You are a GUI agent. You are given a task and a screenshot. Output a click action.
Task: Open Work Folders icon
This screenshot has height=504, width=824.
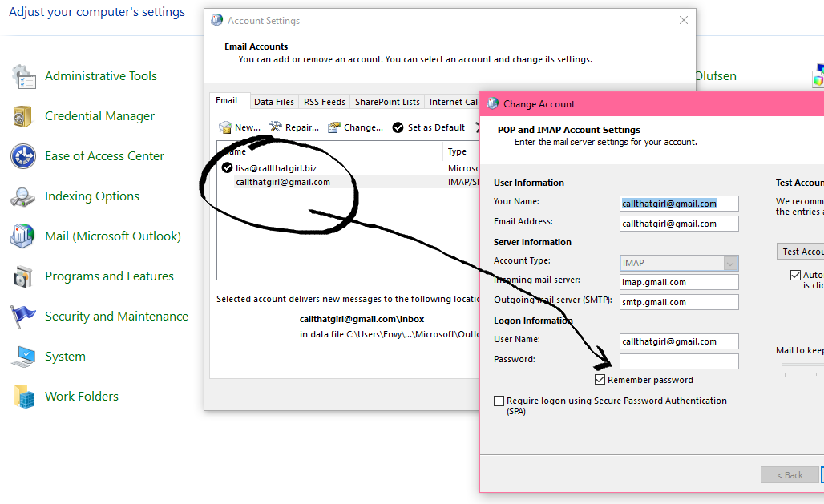(25, 397)
